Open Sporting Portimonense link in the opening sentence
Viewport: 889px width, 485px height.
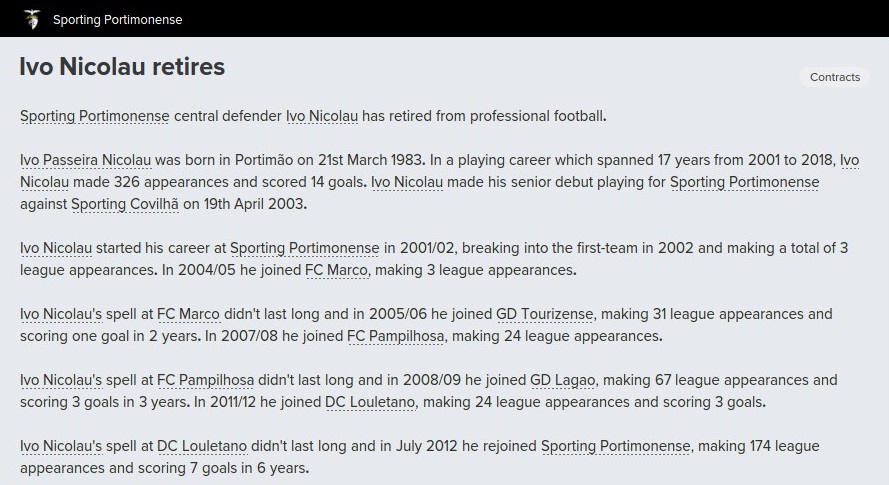coord(94,116)
